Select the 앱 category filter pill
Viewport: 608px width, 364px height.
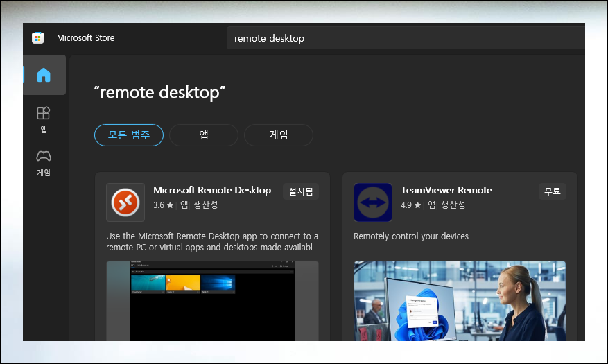tap(204, 135)
